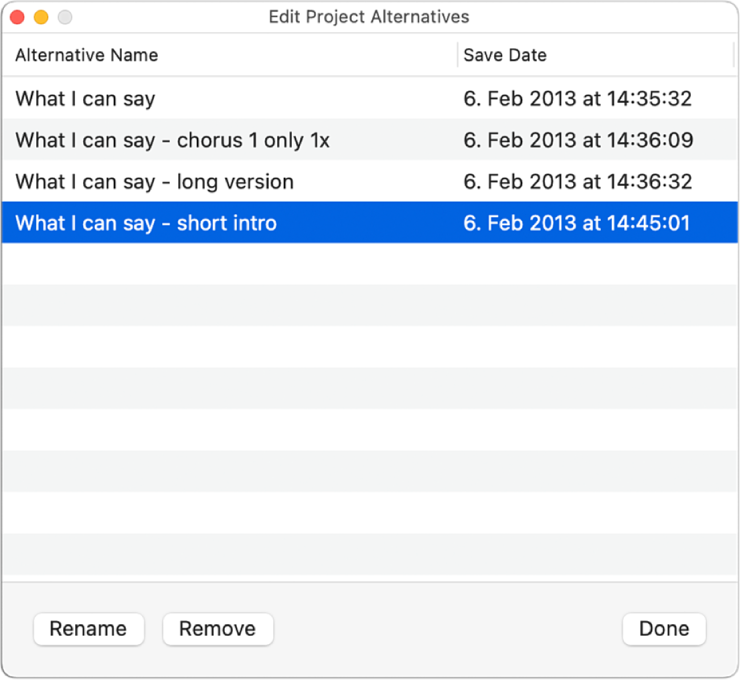
Task: Click save date 6. Feb 2013 at 14:35:32
Action: pyautogui.click(x=577, y=98)
